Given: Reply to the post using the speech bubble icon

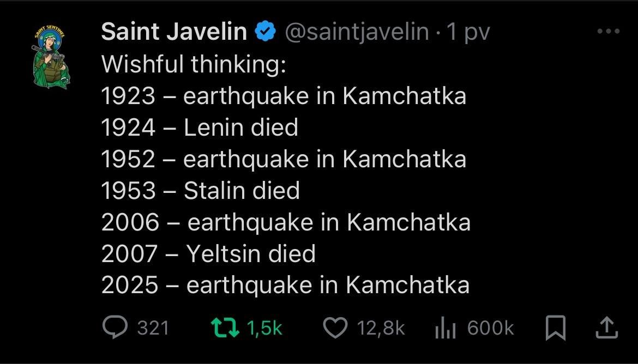Looking at the screenshot, I should [115, 327].
